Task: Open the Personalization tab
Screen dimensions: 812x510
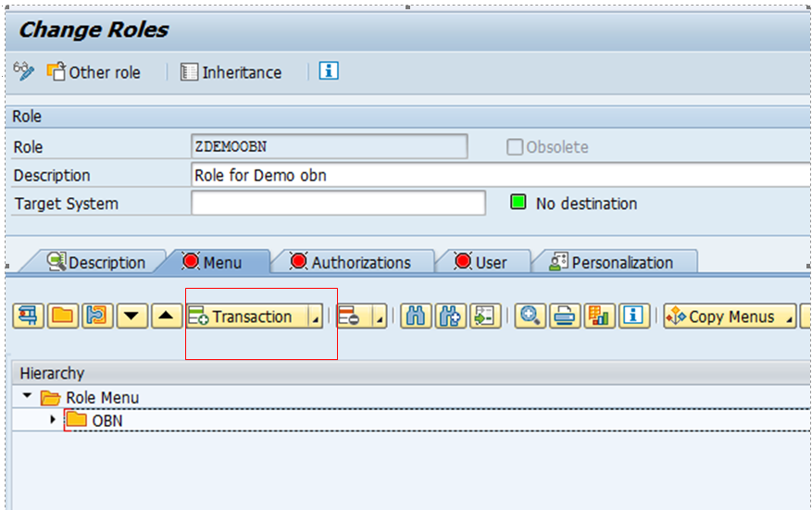Action: tap(612, 262)
